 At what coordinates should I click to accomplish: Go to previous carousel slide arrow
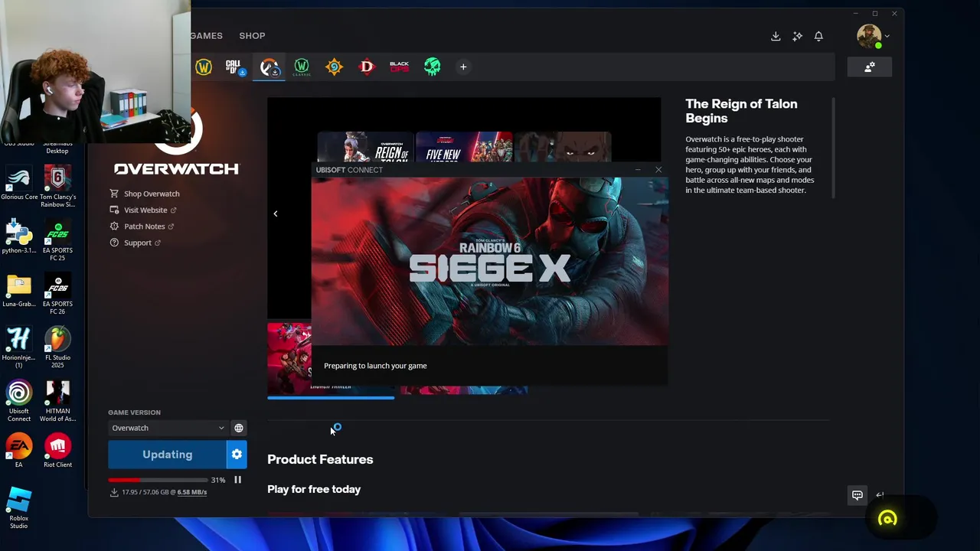(x=276, y=214)
